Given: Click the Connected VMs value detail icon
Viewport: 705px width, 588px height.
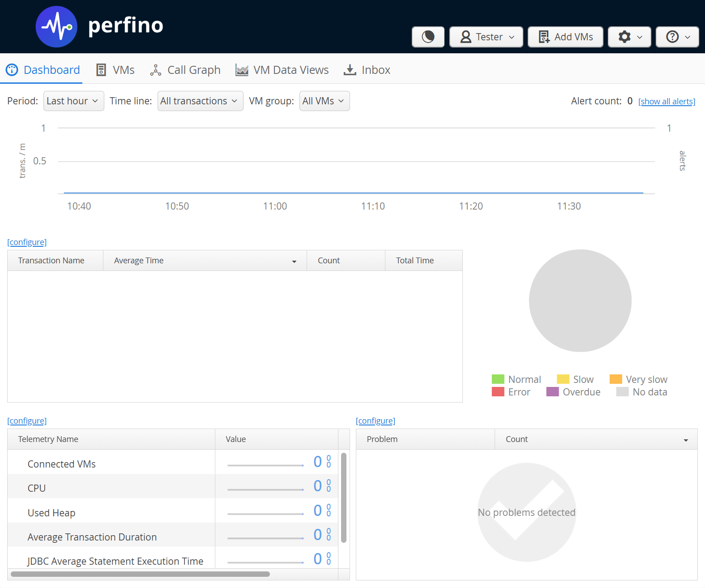Looking at the screenshot, I should tap(329, 462).
